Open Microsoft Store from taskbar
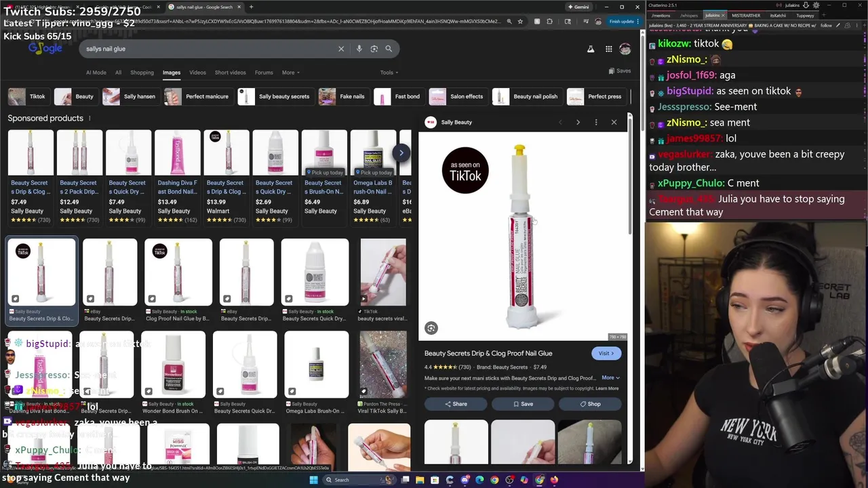The width and height of the screenshot is (868, 488). tap(435, 480)
